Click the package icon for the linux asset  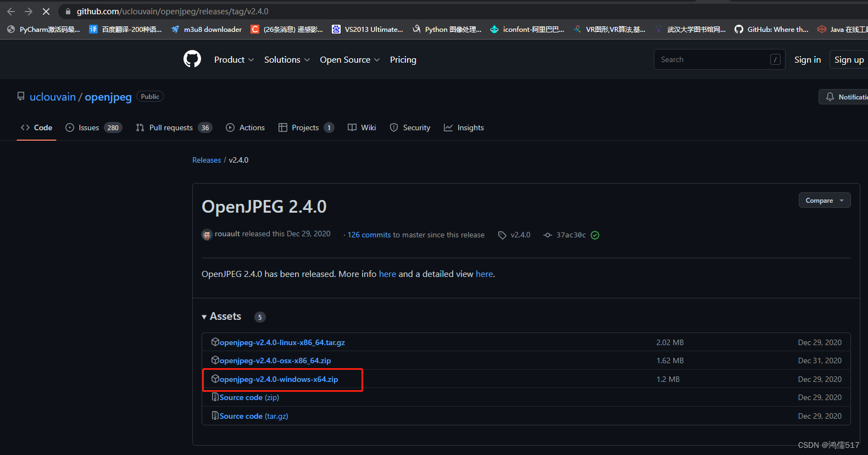[x=215, y=342]
